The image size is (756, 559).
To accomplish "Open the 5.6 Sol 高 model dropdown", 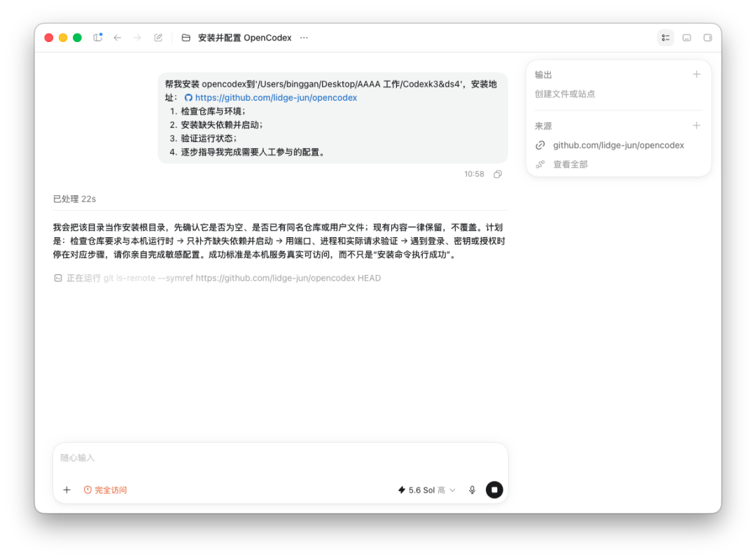I will 426,490.
